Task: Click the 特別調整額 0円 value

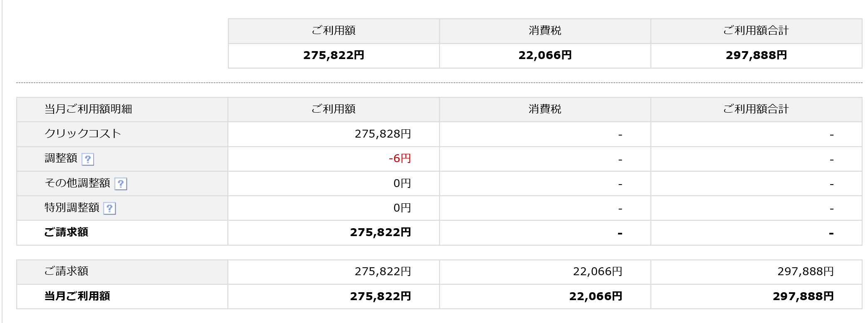Action: pyautogui.click(x=402, y=208)
